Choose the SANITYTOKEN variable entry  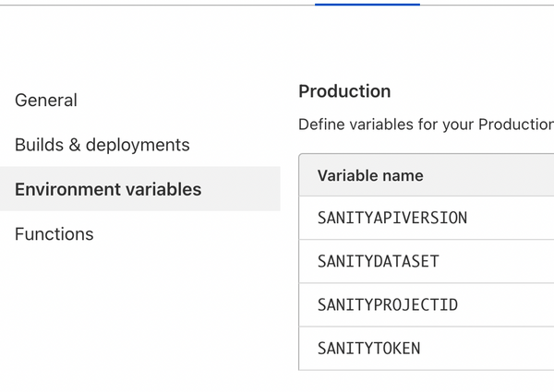(368, 349)
